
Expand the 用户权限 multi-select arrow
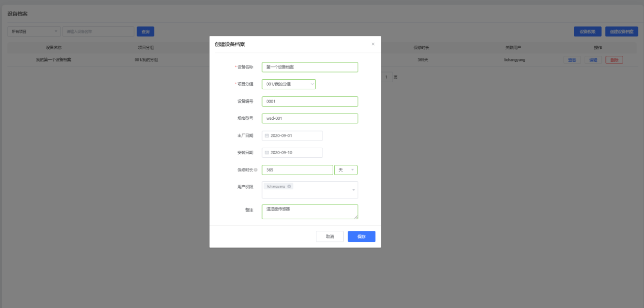coord(353,190)
